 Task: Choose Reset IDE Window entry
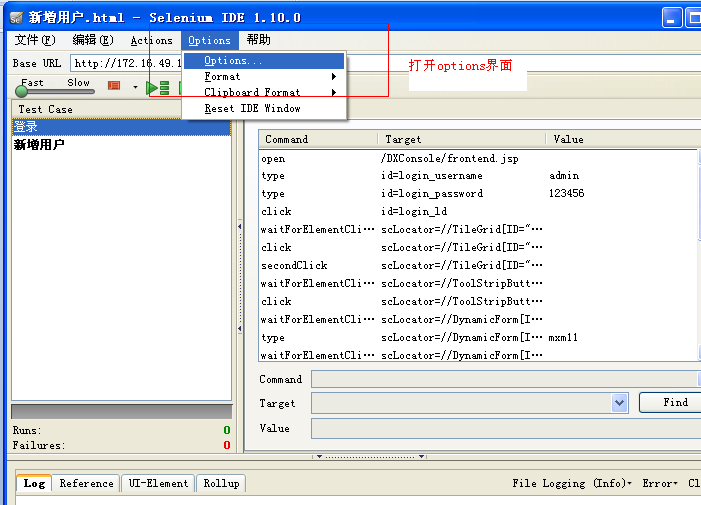264,109
